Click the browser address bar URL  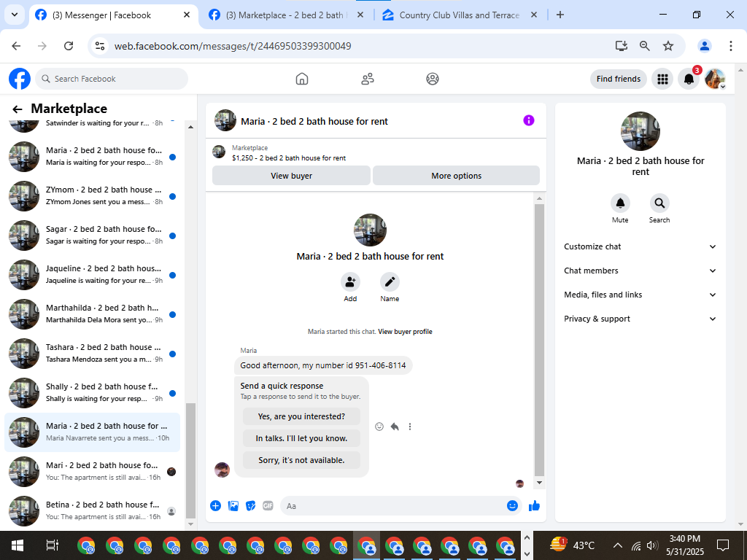point(233,46)
